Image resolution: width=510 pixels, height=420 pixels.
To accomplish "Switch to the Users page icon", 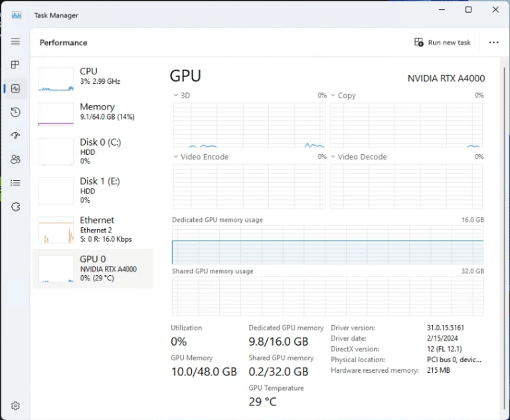I will [x=15, y=159].
